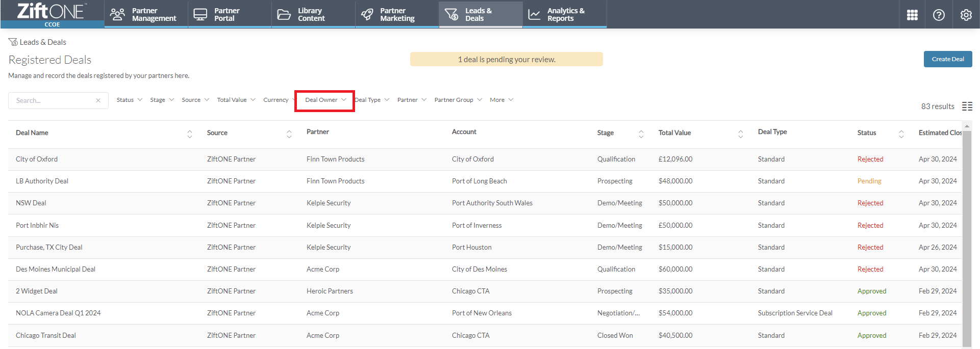Expand the Currency filter dropdown

click(x=279, y=100)
